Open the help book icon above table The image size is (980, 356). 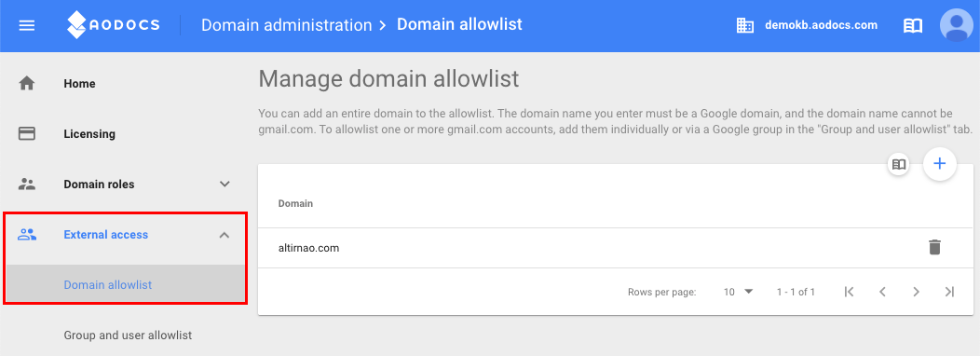click(899, 165)
